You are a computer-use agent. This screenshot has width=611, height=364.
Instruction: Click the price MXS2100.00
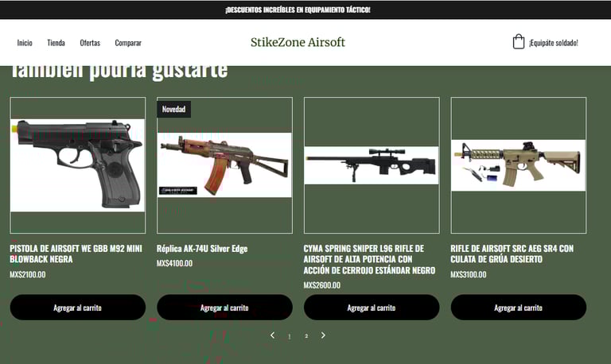pyautogui.click(x=28, y=274)
